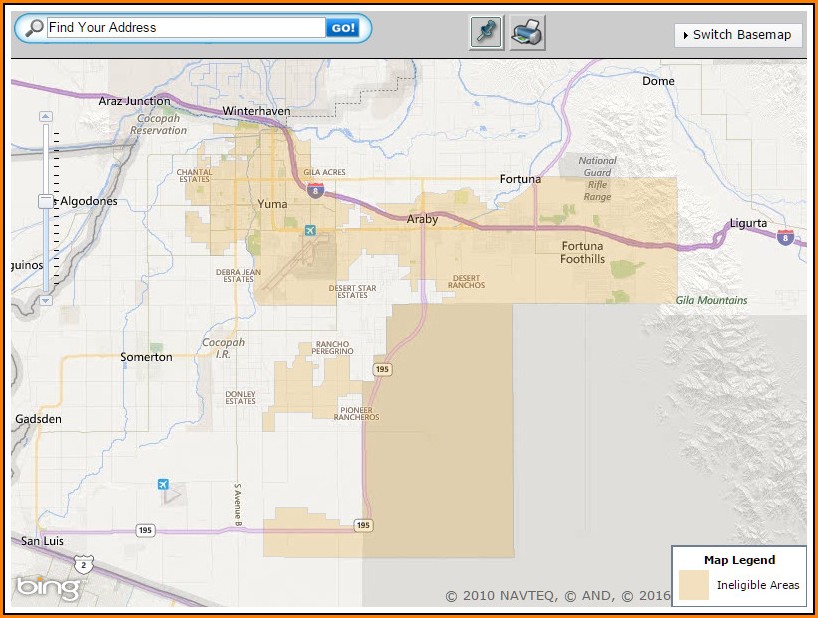The image size is (818, 618).
Task: Click the Somerton town label
Action: (146, 357)
